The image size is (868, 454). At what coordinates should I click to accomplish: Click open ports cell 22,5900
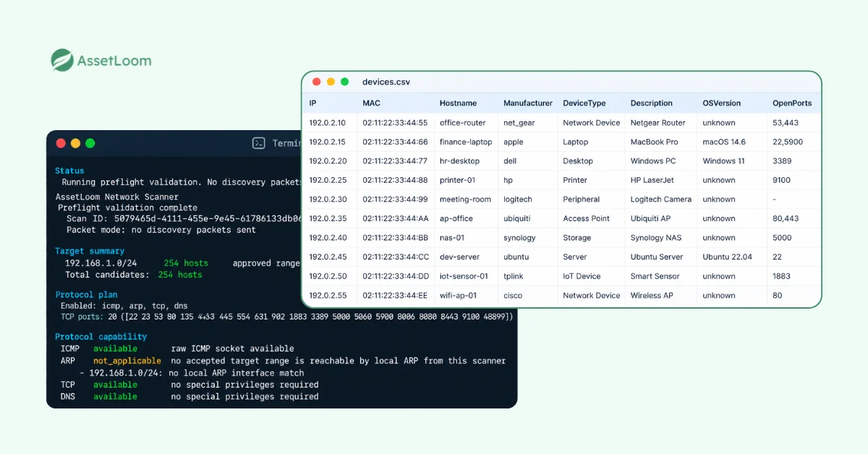tap(788, 142)
